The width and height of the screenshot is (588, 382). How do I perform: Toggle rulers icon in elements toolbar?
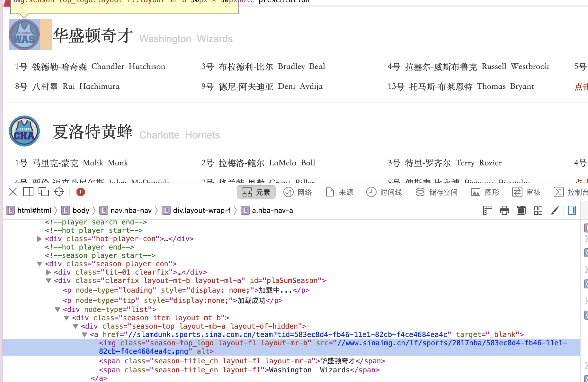pos(488,210)
